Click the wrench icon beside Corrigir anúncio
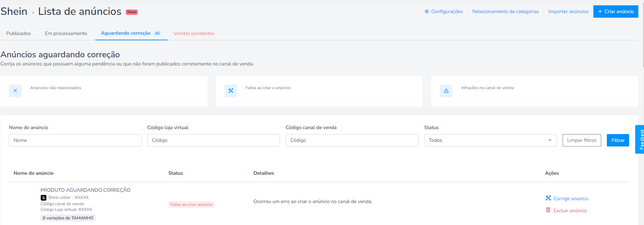This screenshot has width=644, height=225. coord(548,198)
